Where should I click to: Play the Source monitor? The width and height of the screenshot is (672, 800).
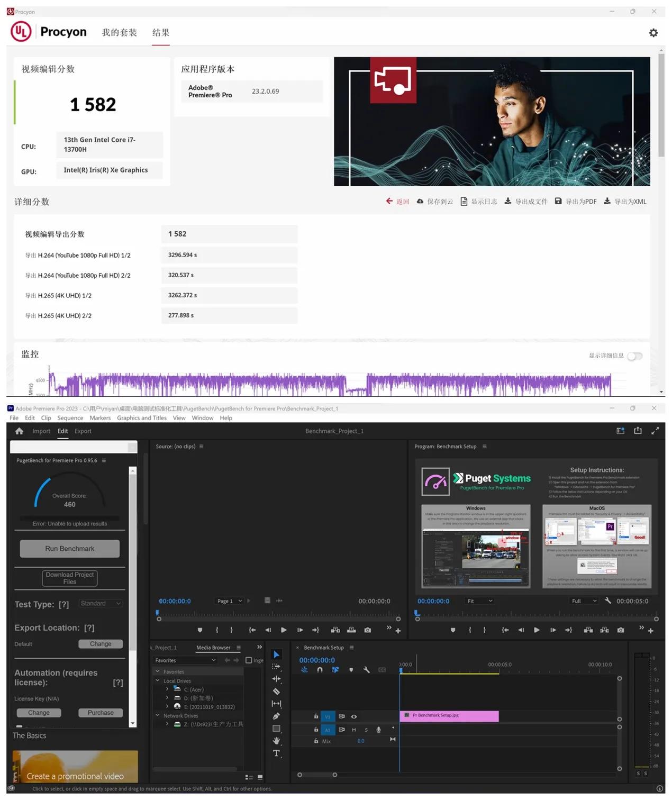[x=284, y=630]
